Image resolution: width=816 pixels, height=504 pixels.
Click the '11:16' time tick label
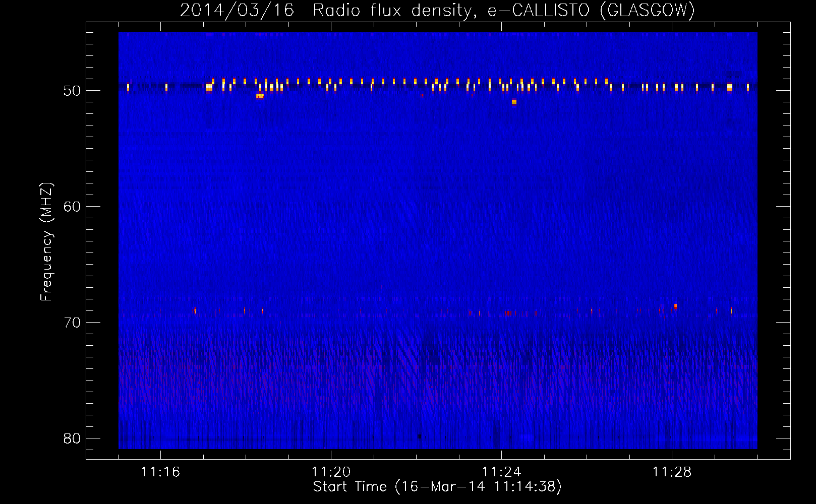tap(160, 472)
